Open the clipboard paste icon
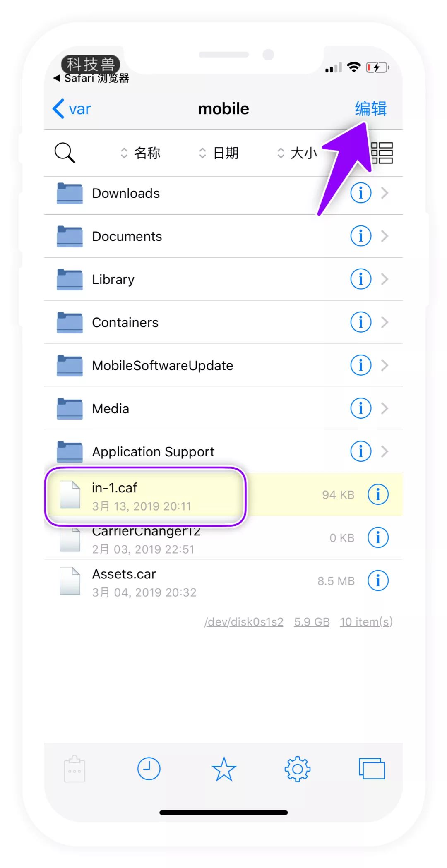 [74, 769]
